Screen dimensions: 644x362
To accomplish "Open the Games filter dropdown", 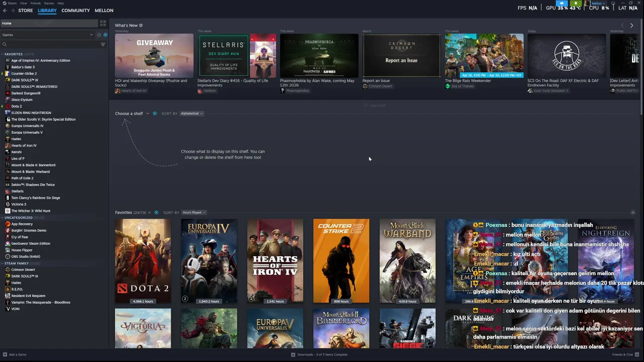I will click(47, 35).
